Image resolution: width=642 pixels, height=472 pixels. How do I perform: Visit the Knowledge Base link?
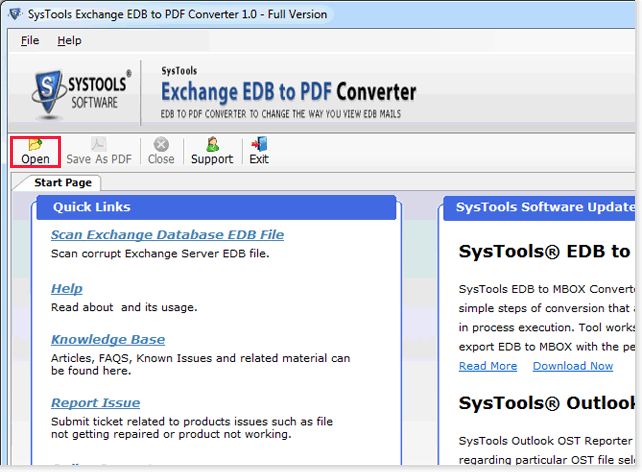coord(108,340)
